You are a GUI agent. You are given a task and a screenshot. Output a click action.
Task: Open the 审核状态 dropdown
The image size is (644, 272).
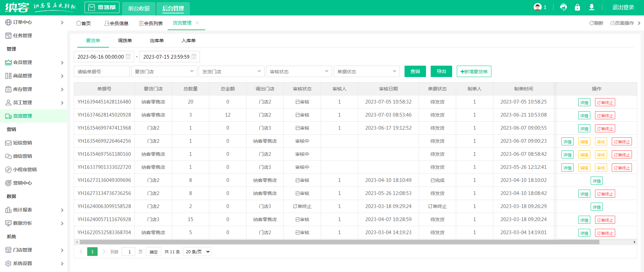[x=299, y=71]
